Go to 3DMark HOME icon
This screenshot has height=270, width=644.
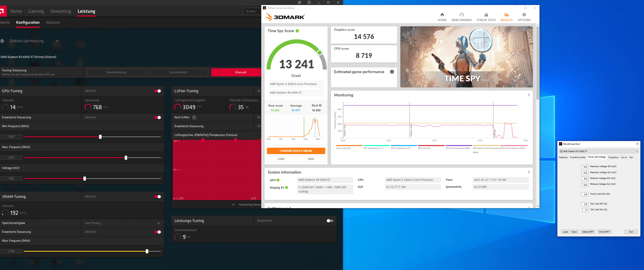click(x=442, y=17)
